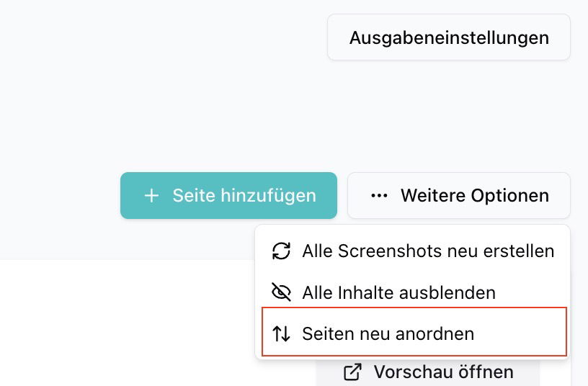Click the three-dot icon beside Weitere Optionen
The image size is (588, 386).
(x=380, y=196)
